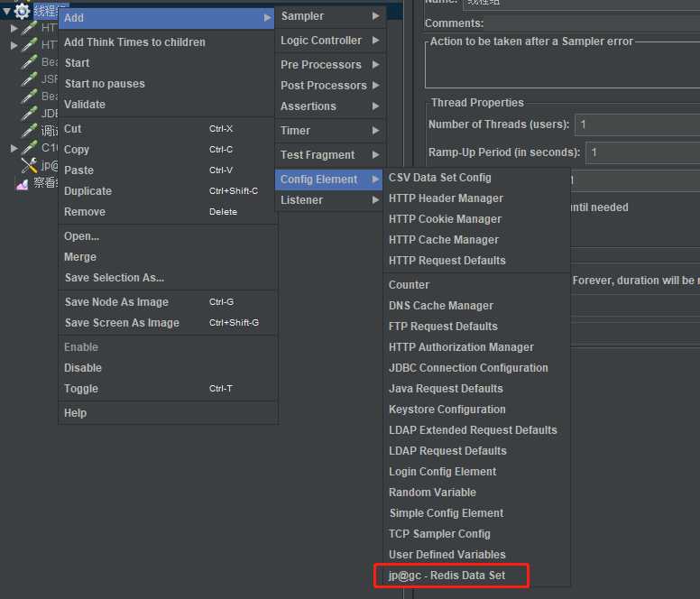This screenshot has height=599, width=700.
Task: Open Assertions submenu
Action: point(329,106)
